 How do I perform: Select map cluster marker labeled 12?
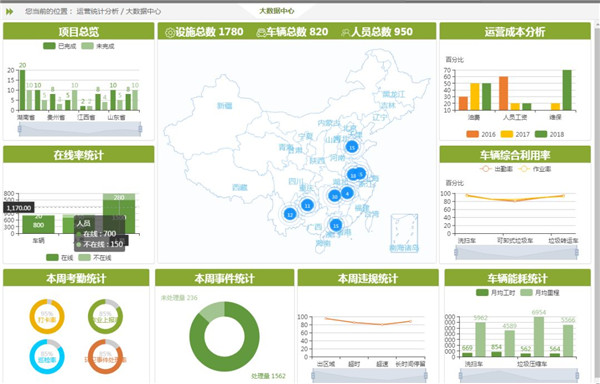(290, 214)
